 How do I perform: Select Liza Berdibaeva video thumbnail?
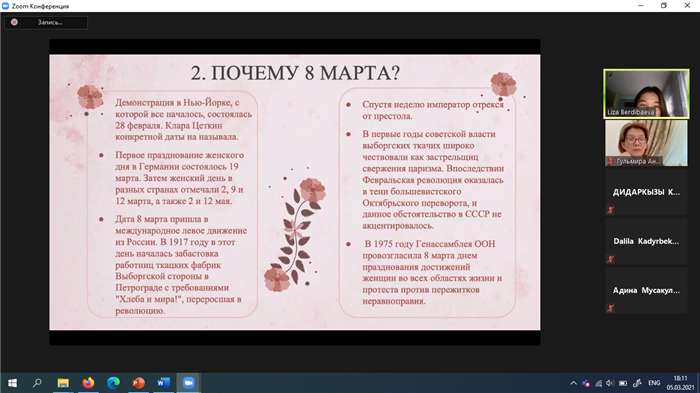pyautogui.click(x=646, y=94)
